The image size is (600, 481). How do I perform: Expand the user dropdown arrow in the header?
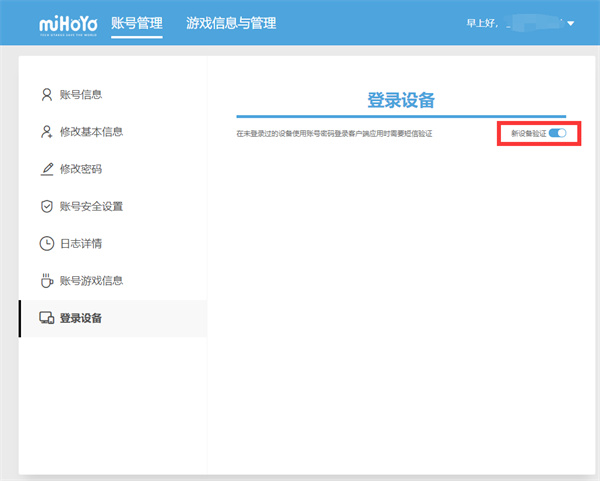[x=570, y=23]
